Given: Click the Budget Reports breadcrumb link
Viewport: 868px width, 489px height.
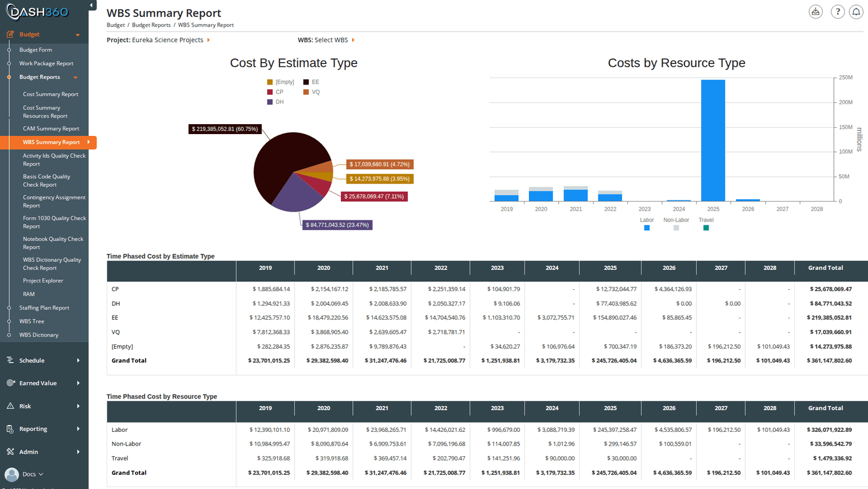Looking at the screenshot, I should [151, 25].
